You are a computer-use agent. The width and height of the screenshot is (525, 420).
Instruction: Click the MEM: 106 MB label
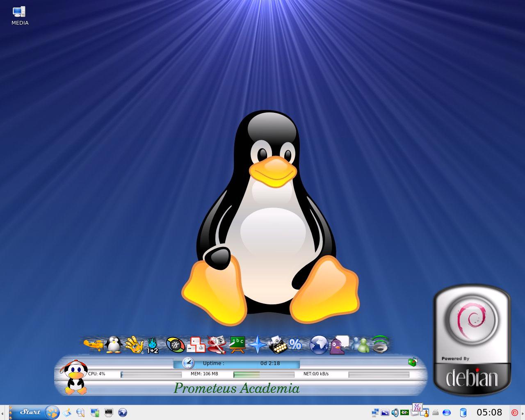click(204, 374)
